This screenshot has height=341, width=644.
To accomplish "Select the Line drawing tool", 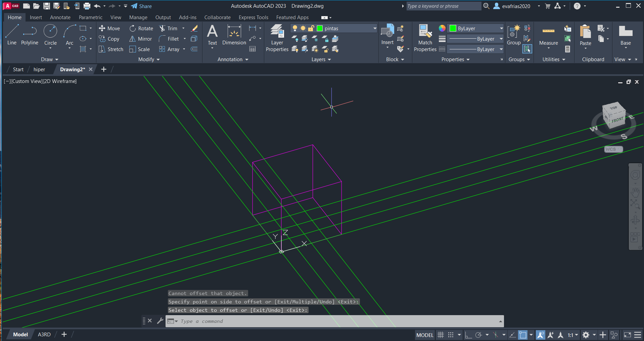I will click(12, 35).
